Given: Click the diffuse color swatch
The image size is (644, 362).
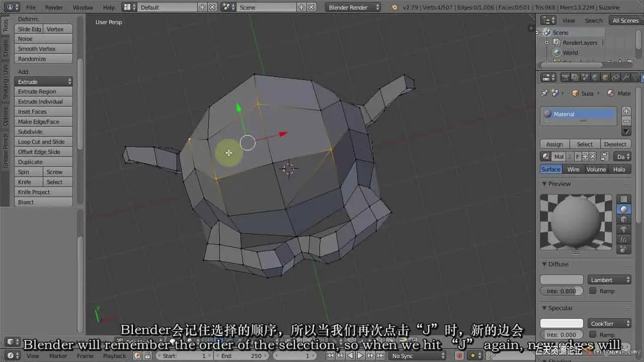Looking at the screenshot, I should (561, 280).
